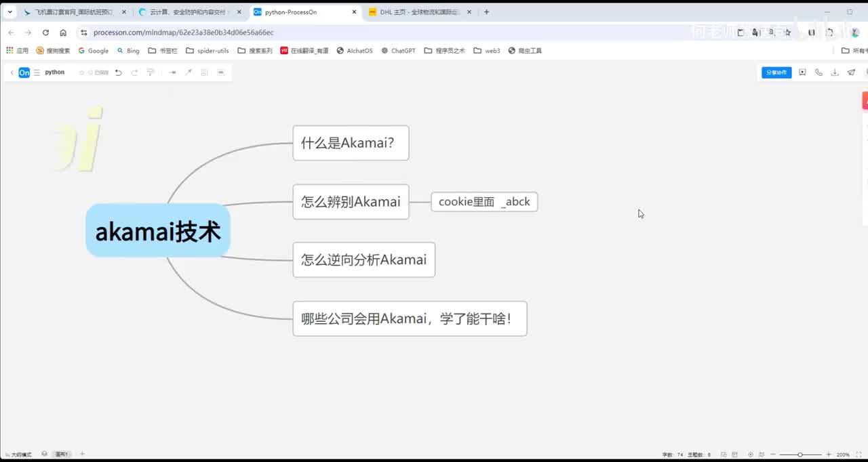Open the phone call icon
This screenshot has width=868, height=462.
[818, 72]
